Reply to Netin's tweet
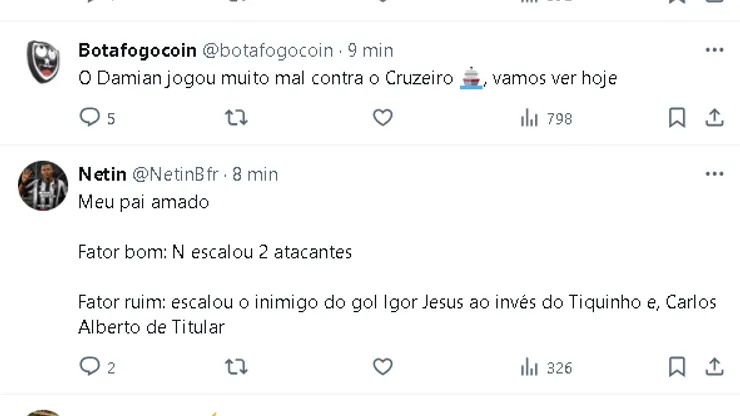The image size is (740, 416). (90, 367)
